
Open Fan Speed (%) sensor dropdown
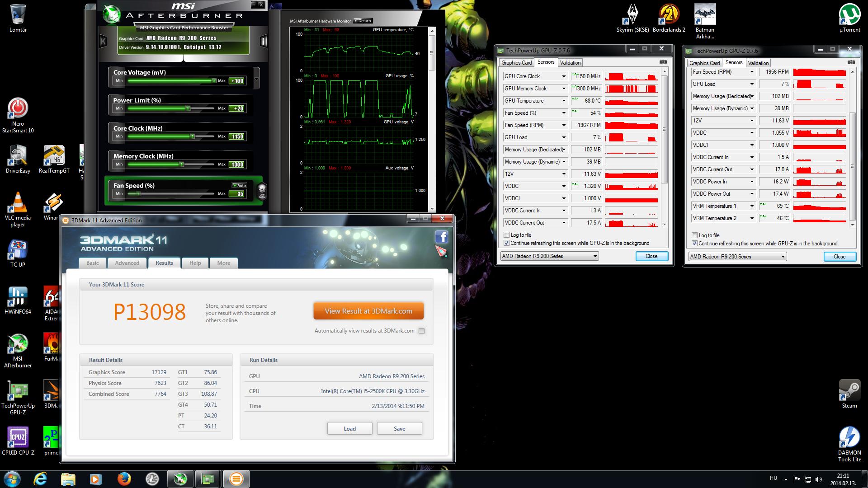[564, 113]
